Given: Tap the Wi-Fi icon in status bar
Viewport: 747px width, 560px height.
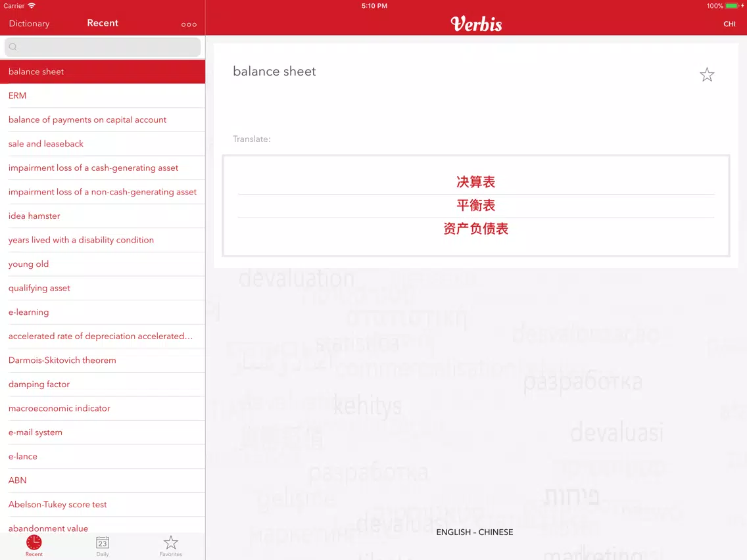Looking at the screenshot, I should 32,6.
